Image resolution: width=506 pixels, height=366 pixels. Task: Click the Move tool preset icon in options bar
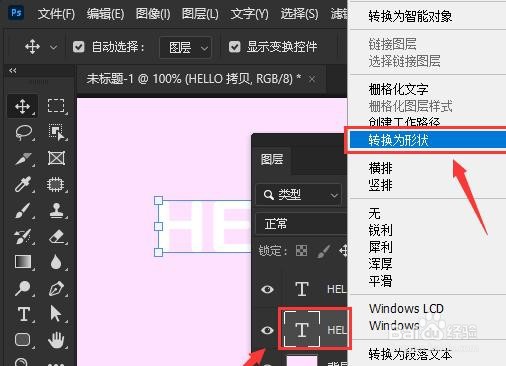[32, 46]
